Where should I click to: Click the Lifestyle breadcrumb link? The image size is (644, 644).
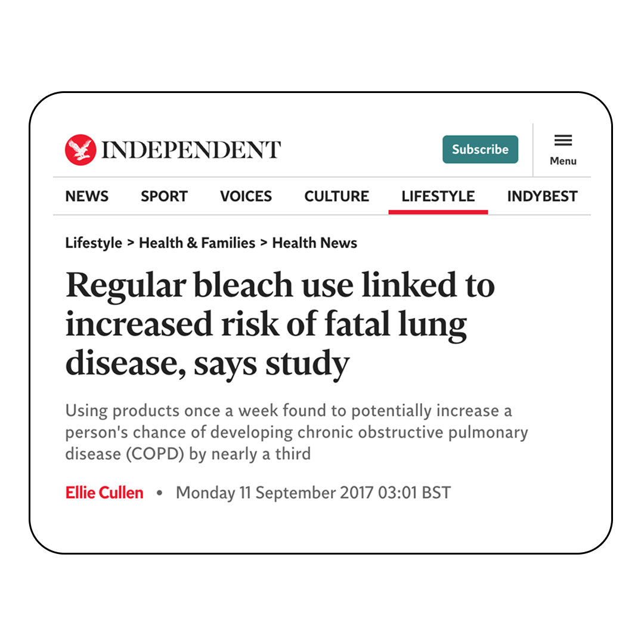click(x=94, y=243)
